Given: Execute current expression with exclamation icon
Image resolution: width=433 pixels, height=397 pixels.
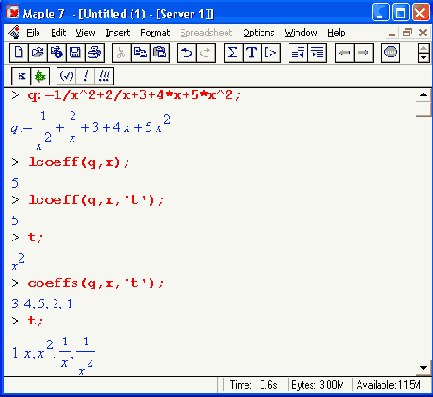Looking at the screenshot, I should (85, 76).
